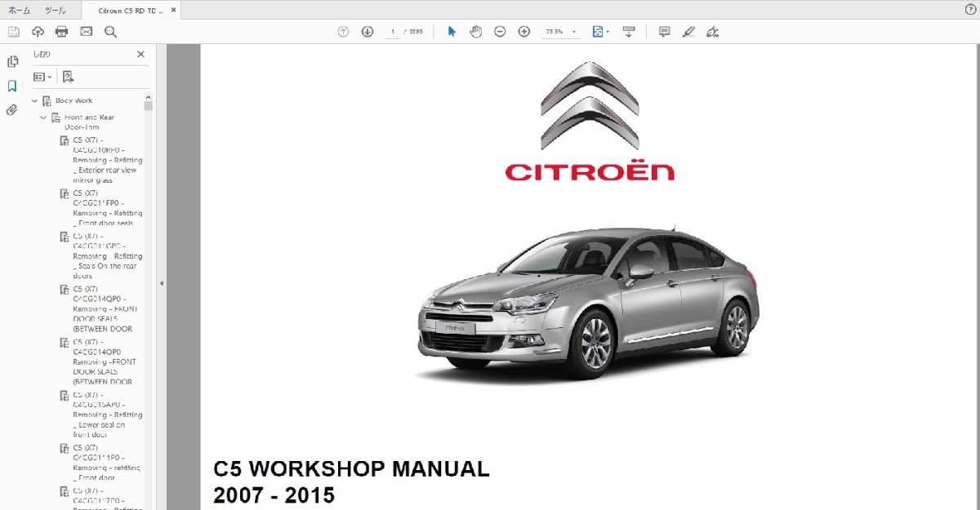Screen dimensions: 980x510
Task: Add a comment with note icon
Action: click(x=664, y=32)
